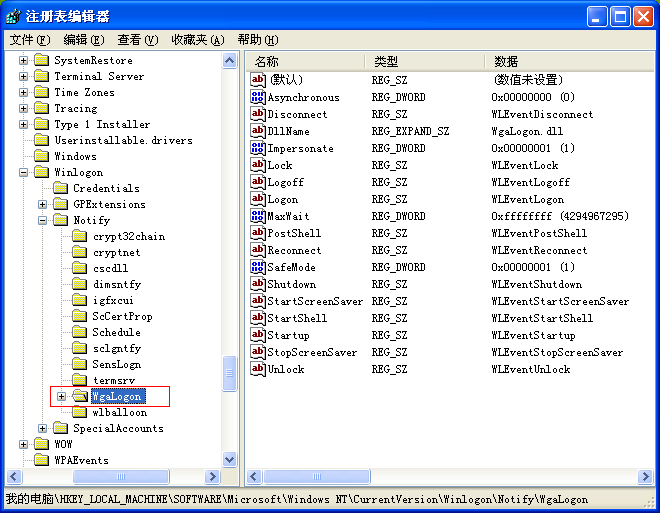This screenshot has width=660, height=513.
Task: Click the DWORD icon next to SafeMode
Action: (x=258, y=267)
